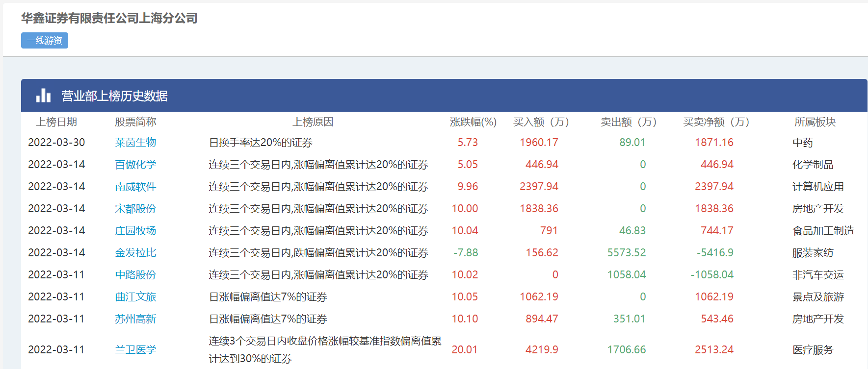Click the sector 医疗服务
This screenshot has height=369, width=868.
click(813, 350)
